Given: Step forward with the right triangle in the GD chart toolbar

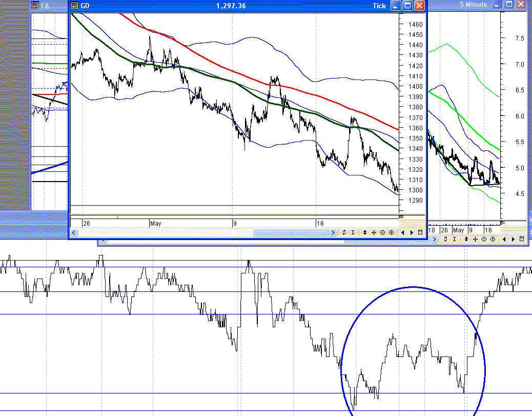Looking at the screenshot, I should [x=412, y=232].
